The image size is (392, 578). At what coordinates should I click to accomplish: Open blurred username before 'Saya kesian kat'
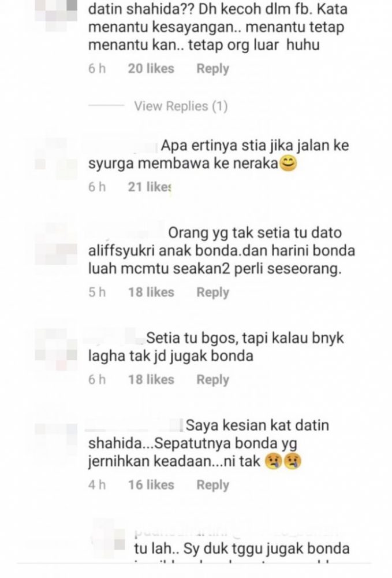tap(135, 425)
